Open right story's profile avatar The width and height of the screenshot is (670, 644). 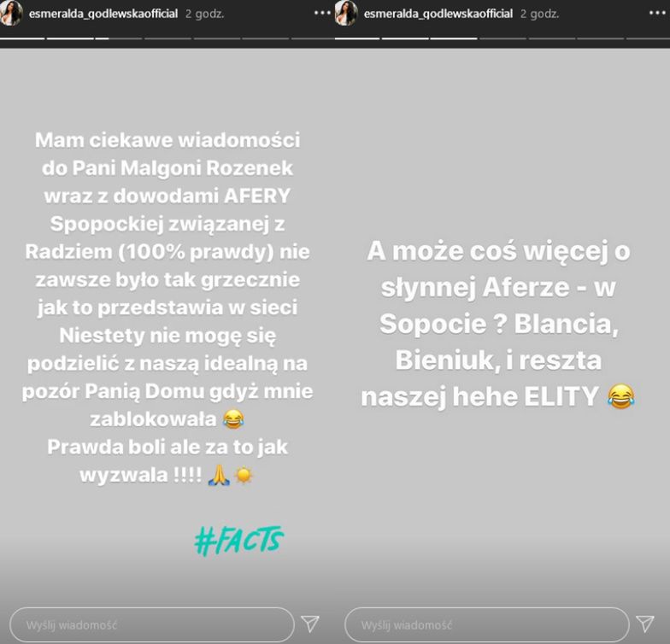click(345, 14)
